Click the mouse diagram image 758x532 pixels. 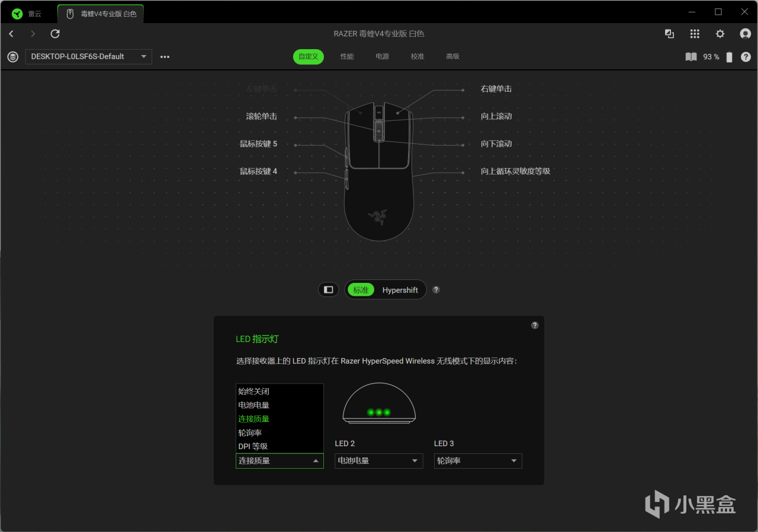379,172
